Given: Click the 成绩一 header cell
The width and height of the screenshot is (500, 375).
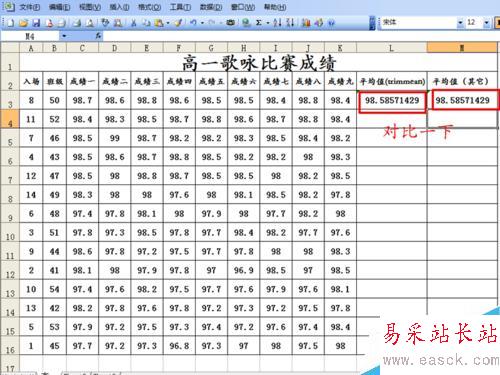Looking at the screenshot, I should [82, 81].
